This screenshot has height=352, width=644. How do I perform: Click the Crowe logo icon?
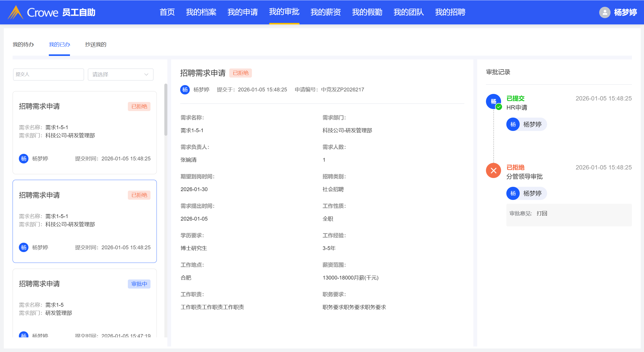pos(16,12)
